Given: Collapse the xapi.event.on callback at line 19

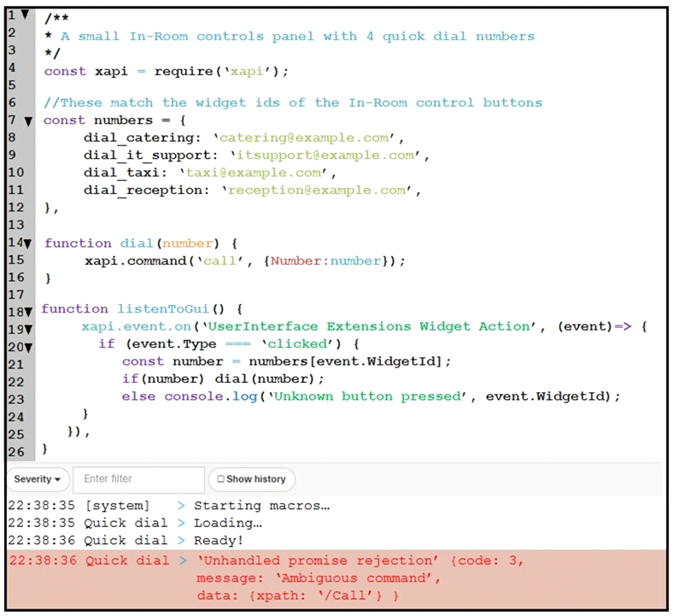Looking at the screenshot, I should pos(27,330).
